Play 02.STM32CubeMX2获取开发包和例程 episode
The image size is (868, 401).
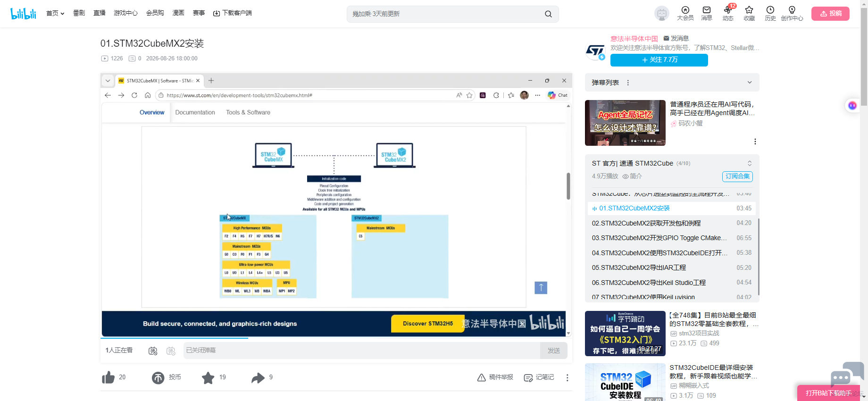[x=672, y=223]
